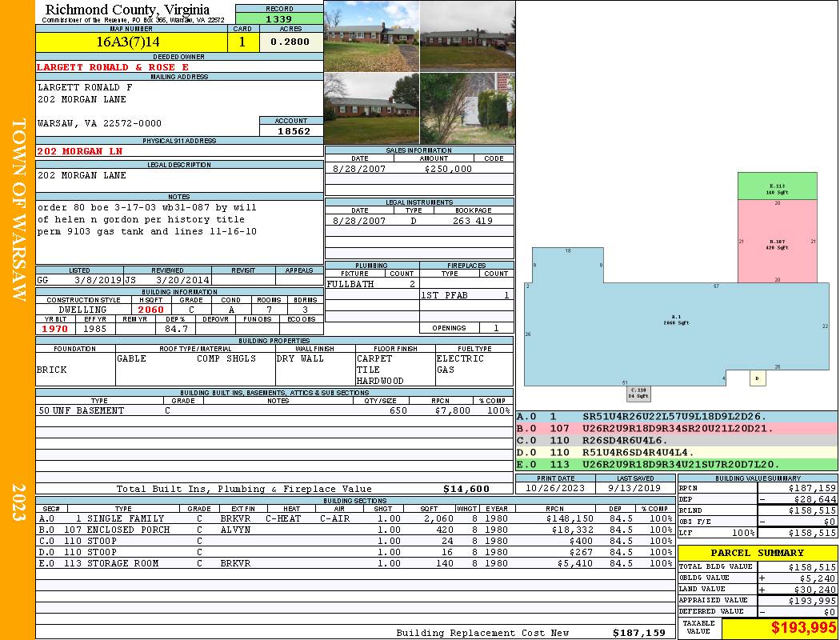Click the FULLBATH plumbing fixture row
The image size is (840, 640).
372,284
